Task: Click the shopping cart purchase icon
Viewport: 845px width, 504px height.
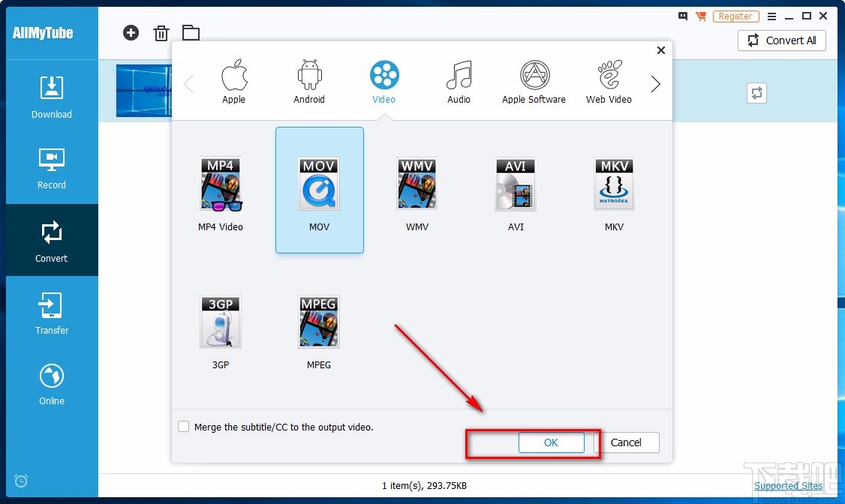Action: point(701,16)
